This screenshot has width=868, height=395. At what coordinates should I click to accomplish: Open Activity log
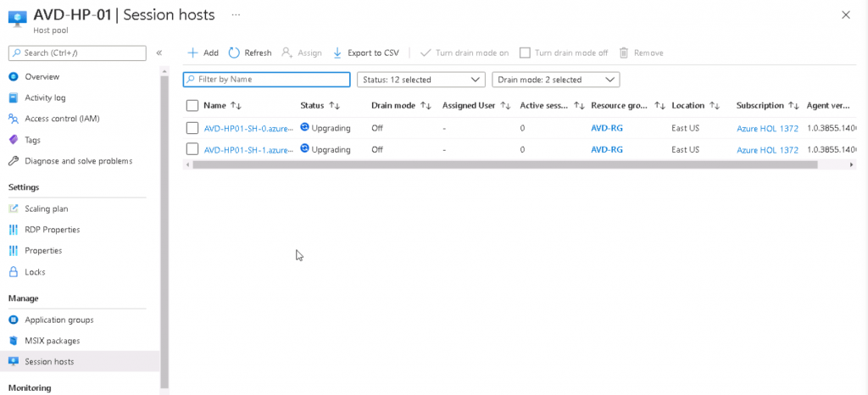[46, 98]
